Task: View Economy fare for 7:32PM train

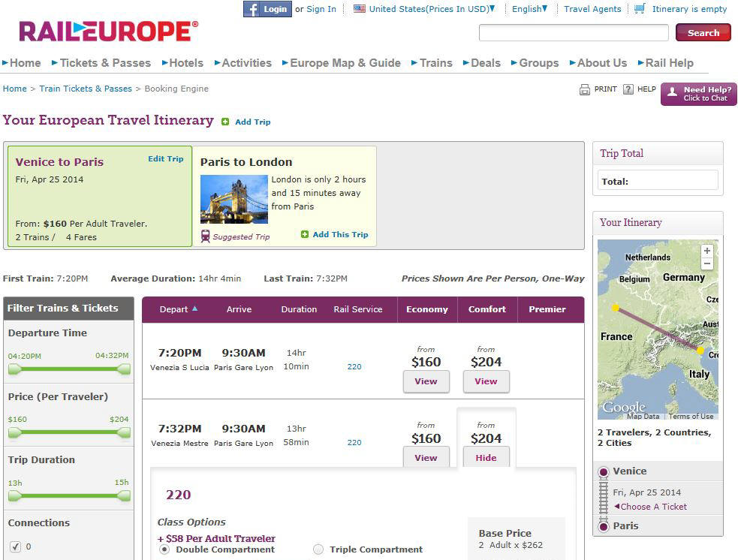Action: [426, 457]
